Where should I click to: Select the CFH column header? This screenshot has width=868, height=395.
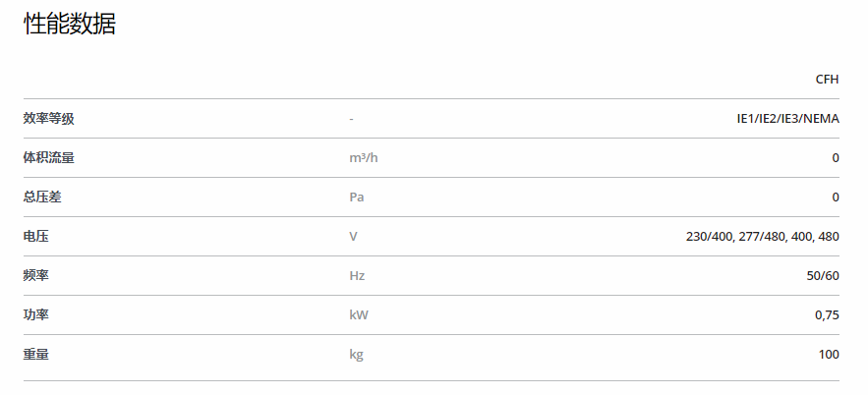(827, 80)
